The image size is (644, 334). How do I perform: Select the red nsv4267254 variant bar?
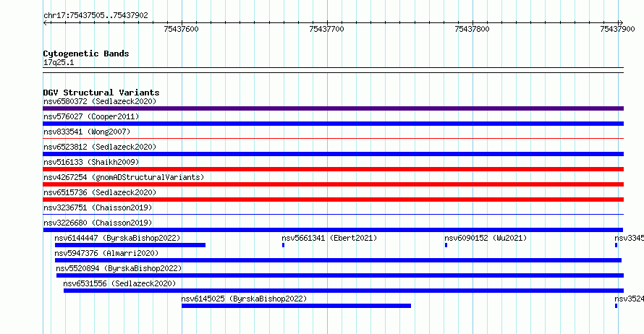tap(333, 184)
